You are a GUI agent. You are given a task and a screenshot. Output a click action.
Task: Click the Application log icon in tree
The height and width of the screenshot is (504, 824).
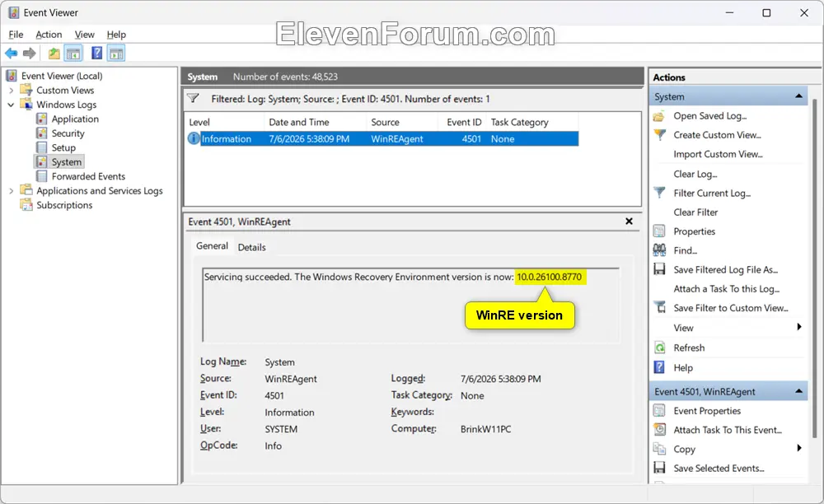[41, 119]
